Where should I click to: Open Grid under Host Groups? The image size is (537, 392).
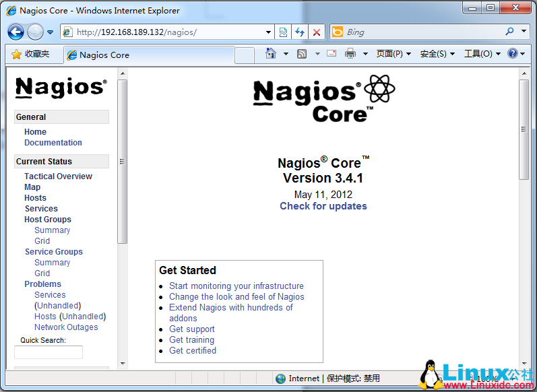42,241
